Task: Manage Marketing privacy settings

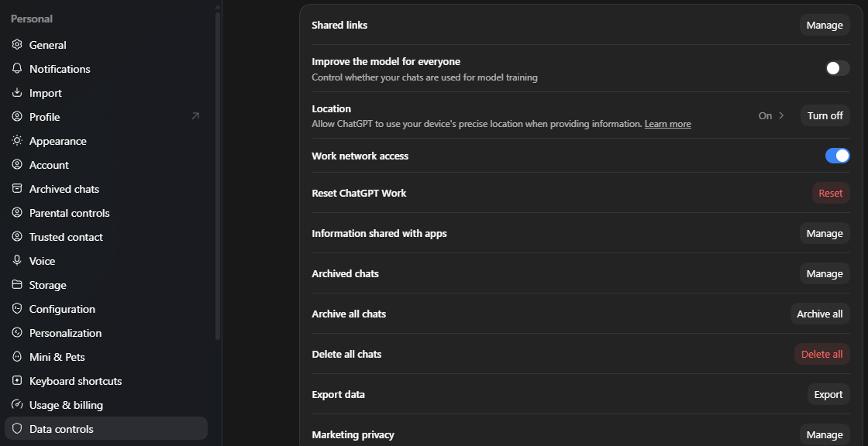Action: point(825,435)
